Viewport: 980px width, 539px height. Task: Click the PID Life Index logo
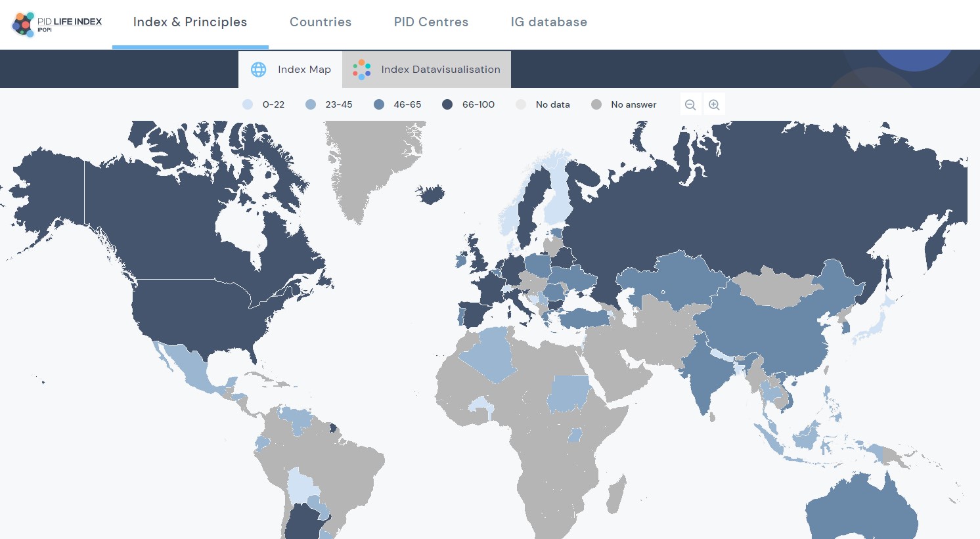57,24
